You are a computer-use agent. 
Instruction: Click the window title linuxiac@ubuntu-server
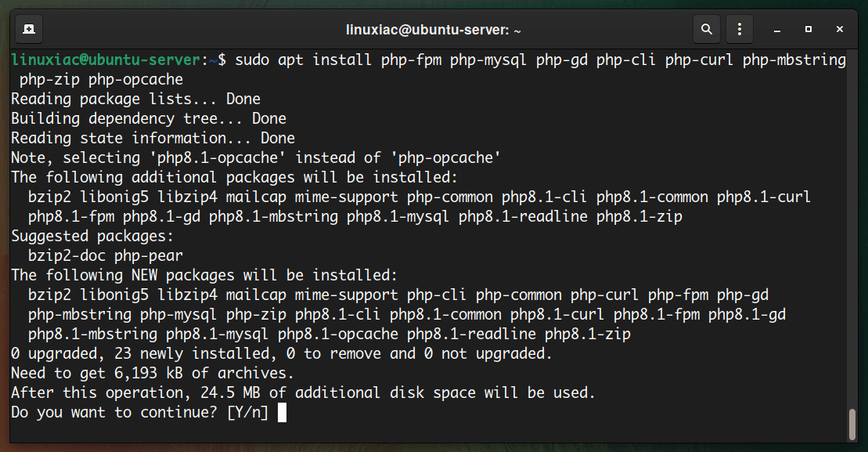pos(433,30)
